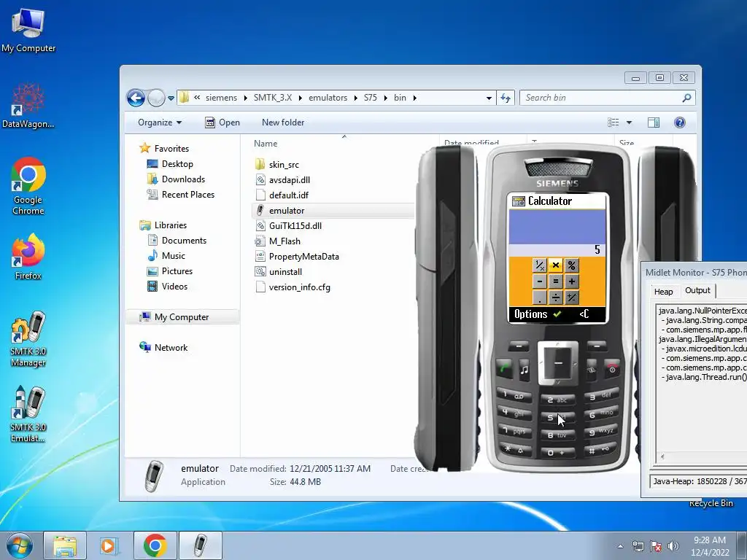Push the hash key on keypad
The image size is (747, 560).
tap(601, 449)
